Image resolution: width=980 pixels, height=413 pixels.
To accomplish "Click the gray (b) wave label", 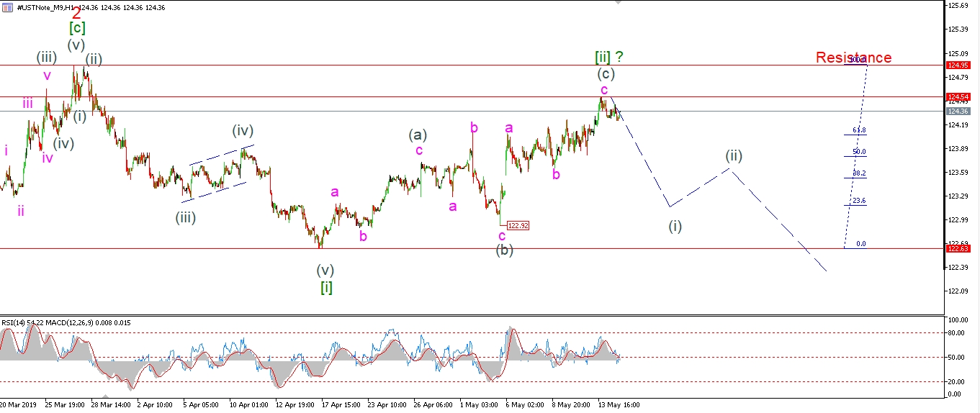I will coord(504,250).
